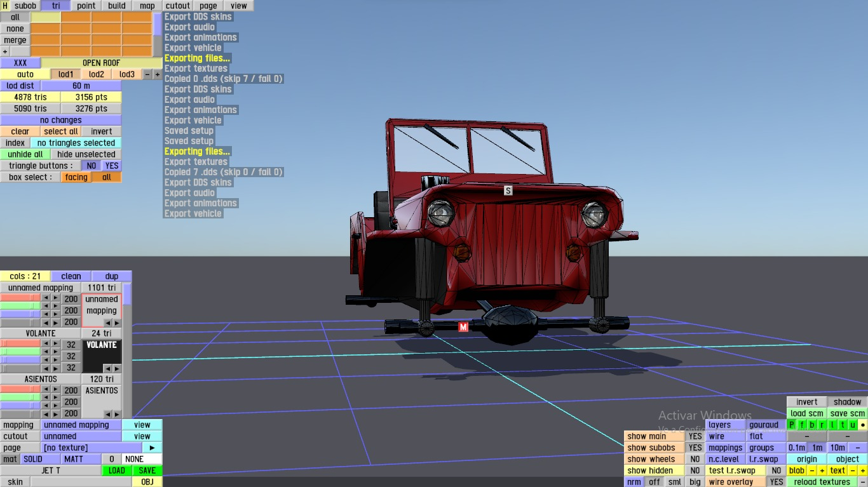Screen dimensions: 868x487
Task: Select the lod1 level button
Action: click(66, 74)
